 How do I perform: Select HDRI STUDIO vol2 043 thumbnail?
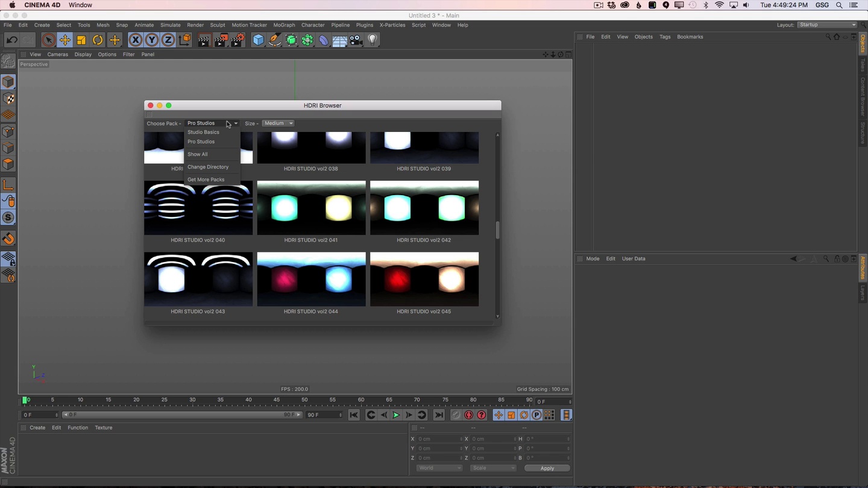198,279
